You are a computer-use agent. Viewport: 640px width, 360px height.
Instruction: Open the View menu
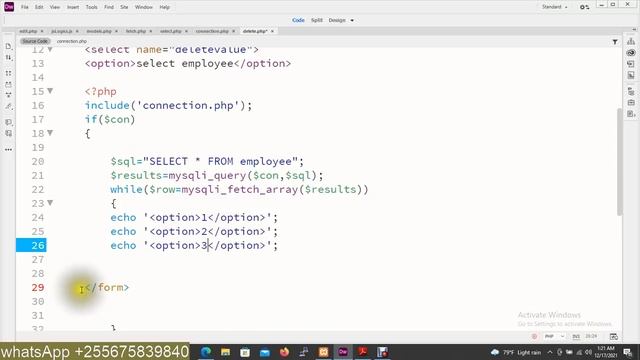[55, 7]
